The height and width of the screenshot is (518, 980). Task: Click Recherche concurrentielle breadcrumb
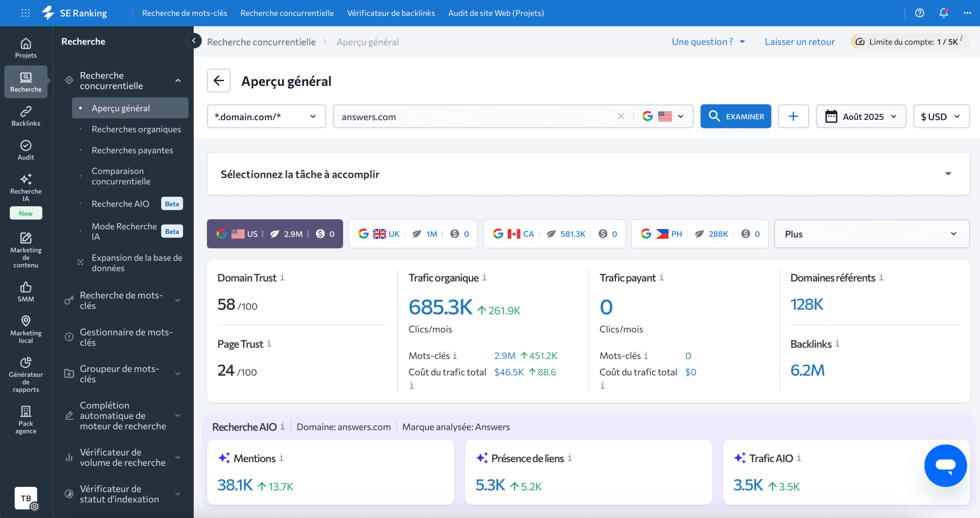(x=261, y=42)
